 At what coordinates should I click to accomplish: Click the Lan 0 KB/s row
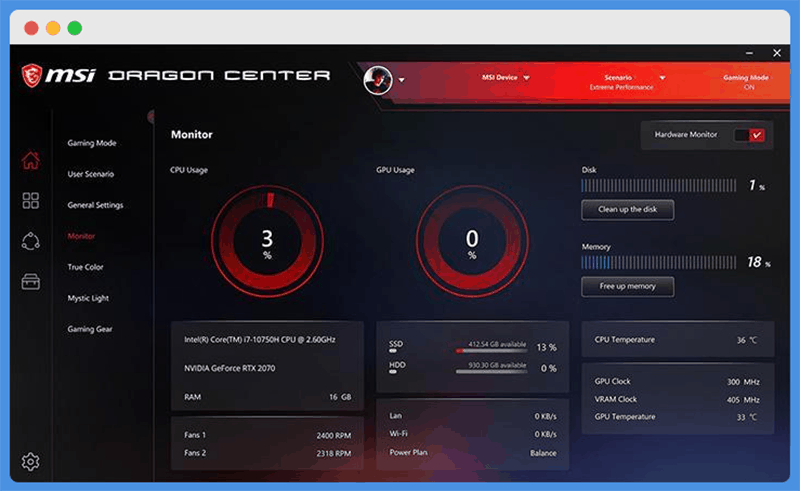coord(472,416)
